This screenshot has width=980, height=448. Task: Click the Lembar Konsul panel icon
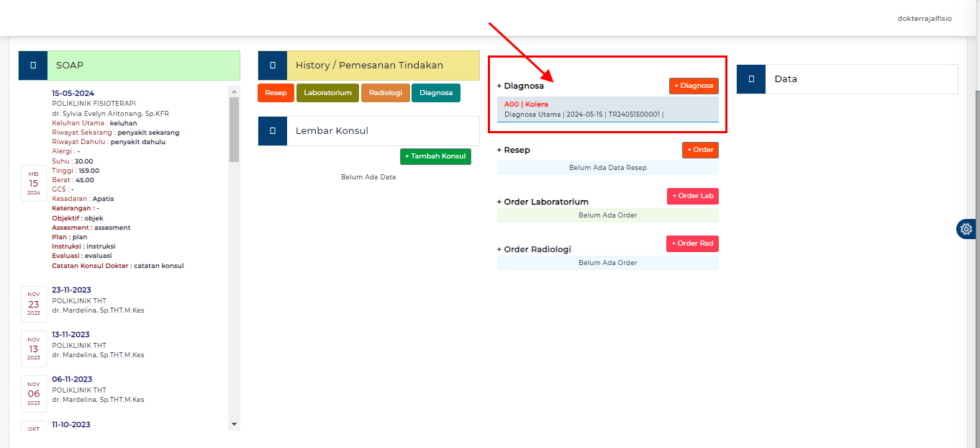[x=273, y=131]
